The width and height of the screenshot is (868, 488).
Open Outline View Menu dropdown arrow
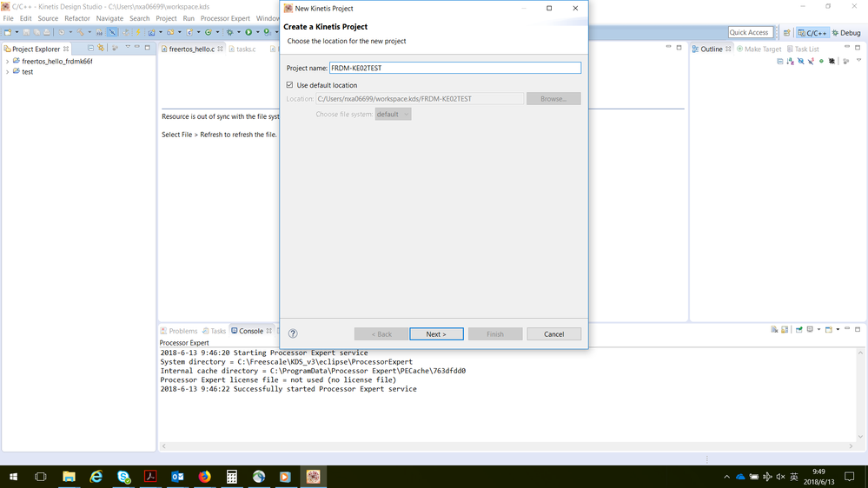858,60
